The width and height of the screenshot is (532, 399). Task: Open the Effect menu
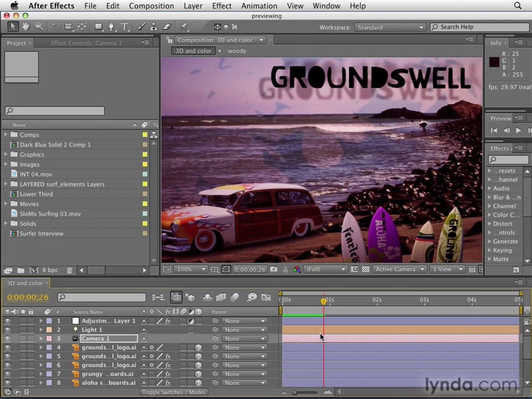pos(222,6)
